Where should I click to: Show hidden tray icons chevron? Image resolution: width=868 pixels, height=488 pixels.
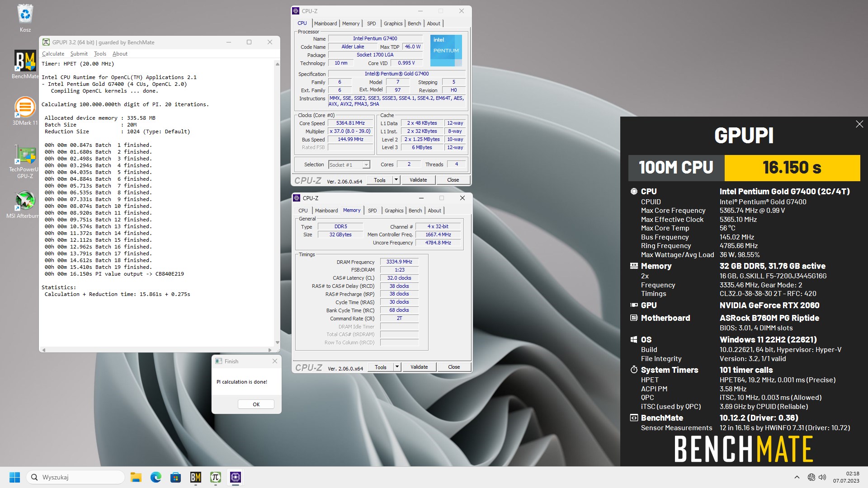point(797,477)
